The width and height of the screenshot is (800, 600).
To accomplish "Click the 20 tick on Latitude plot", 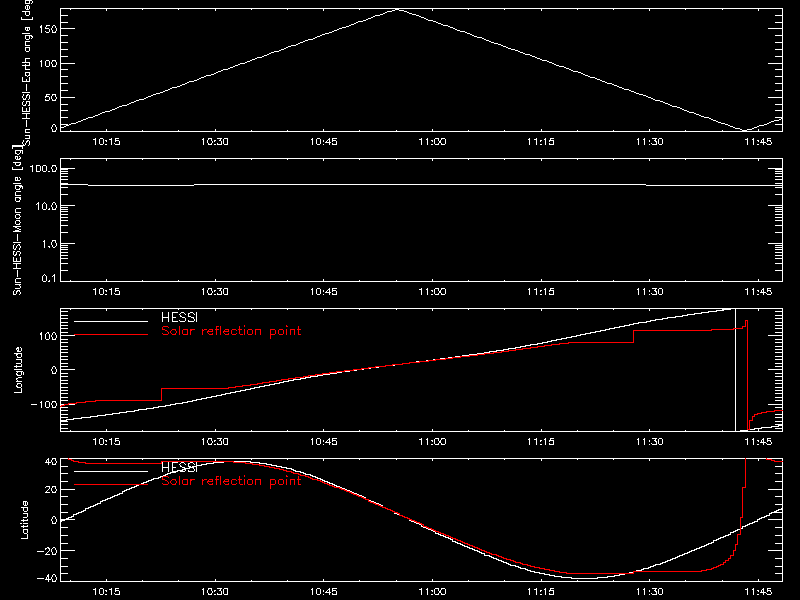I will point(51,490).
